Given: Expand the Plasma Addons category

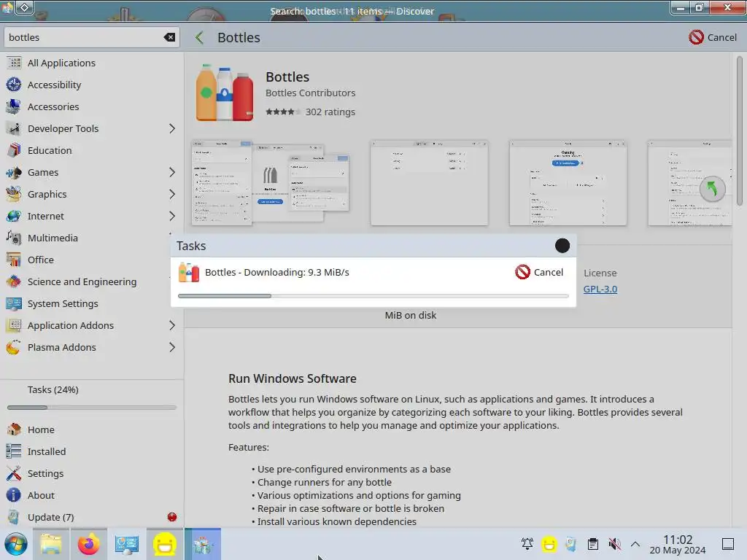Looking at the screenshot, I should click(x=172, y=348).
